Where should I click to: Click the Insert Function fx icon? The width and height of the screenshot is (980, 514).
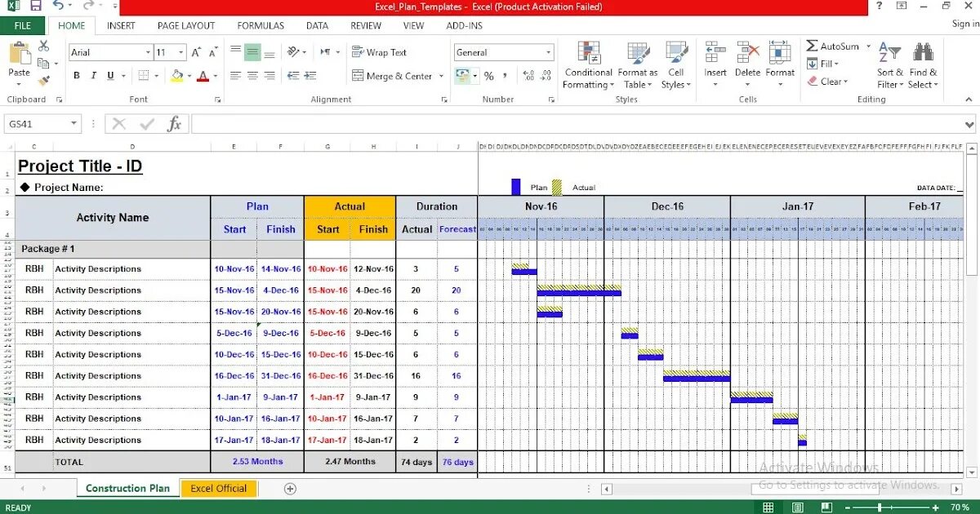(174, 124)
